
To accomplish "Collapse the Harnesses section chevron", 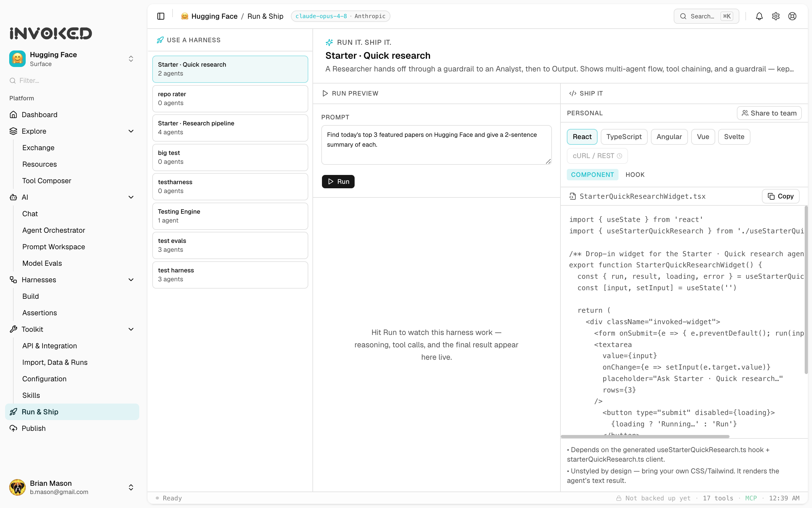I will point(131,279).
